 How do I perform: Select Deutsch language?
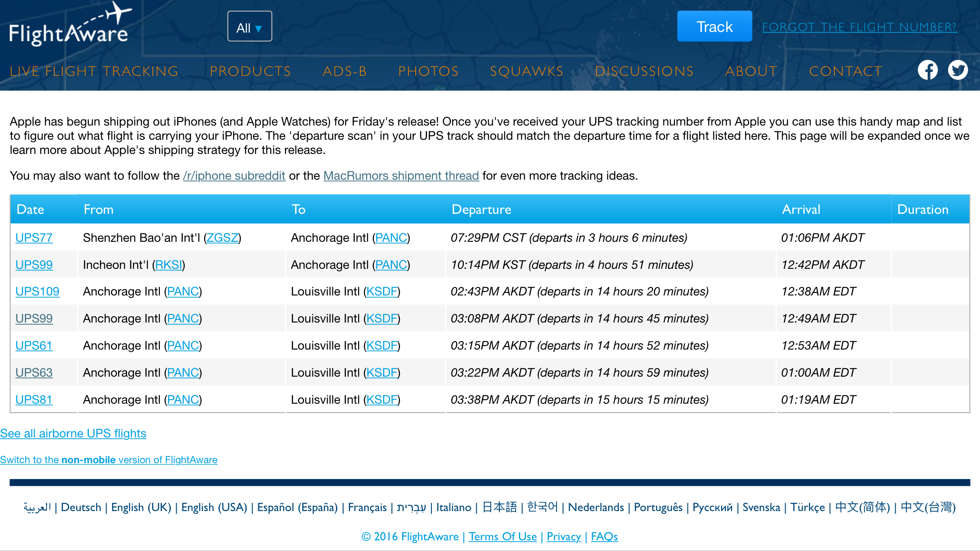[81, 508]
